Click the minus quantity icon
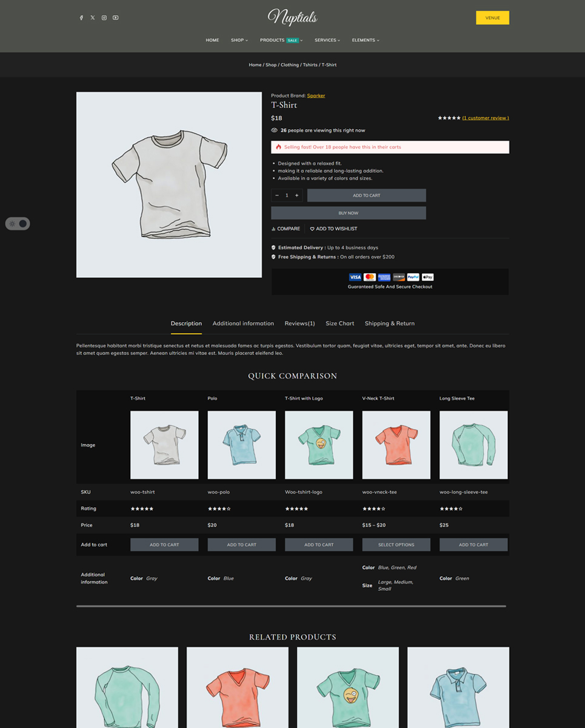Screen dimensions: 585x728 (x=277, y=195)
